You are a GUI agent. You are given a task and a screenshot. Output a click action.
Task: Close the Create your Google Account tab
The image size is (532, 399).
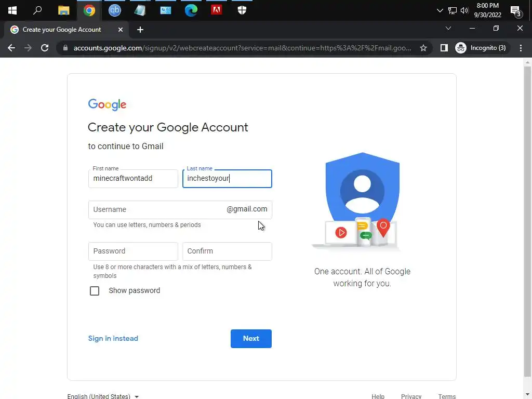click(120, 30)
